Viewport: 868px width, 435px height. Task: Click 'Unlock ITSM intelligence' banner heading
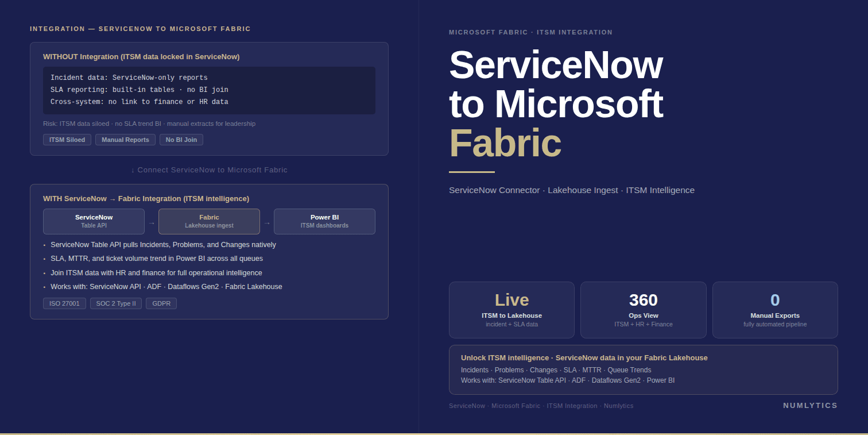click(584, 357)
